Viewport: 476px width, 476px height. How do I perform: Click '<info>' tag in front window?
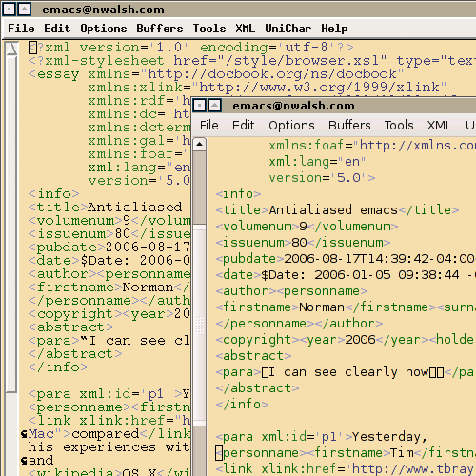[x=238, y=194]
